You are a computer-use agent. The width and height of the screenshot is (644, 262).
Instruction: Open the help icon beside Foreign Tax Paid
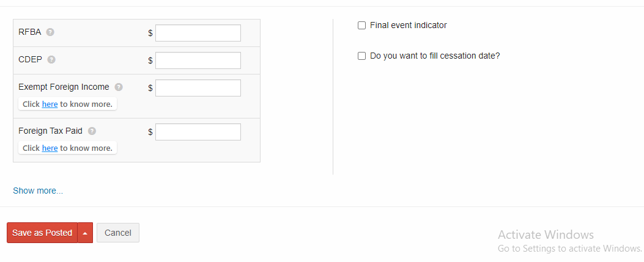coord(92,131)
